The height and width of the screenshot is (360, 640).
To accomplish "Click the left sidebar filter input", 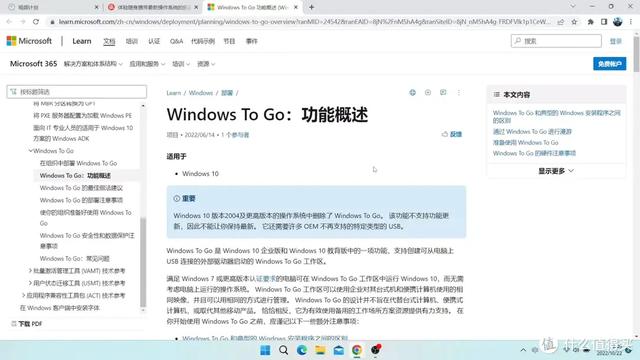I will coord(77,92).
